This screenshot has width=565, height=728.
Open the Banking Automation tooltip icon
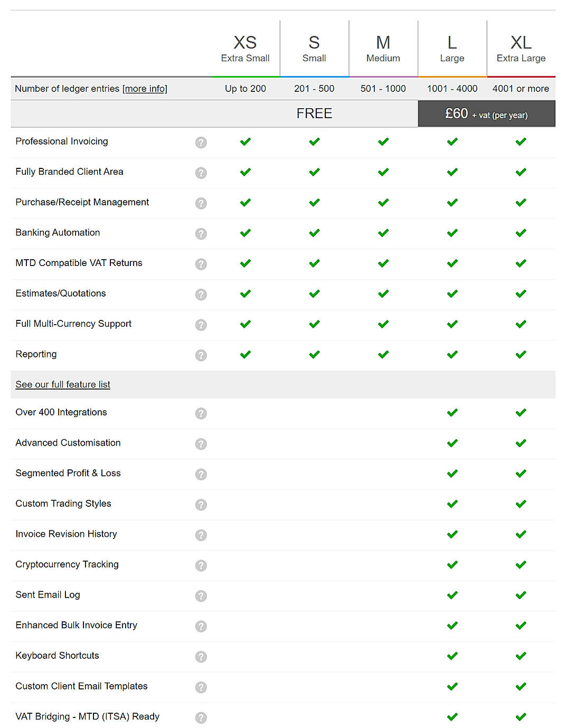[x=201, y=233]
